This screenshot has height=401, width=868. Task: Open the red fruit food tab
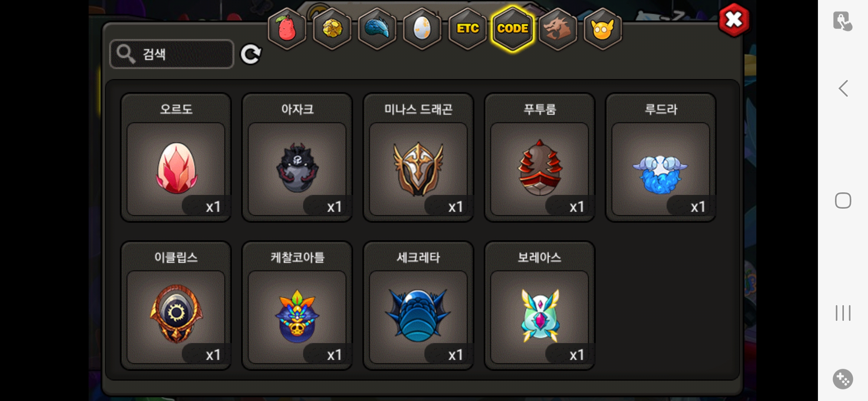click(x=287, y=29)
